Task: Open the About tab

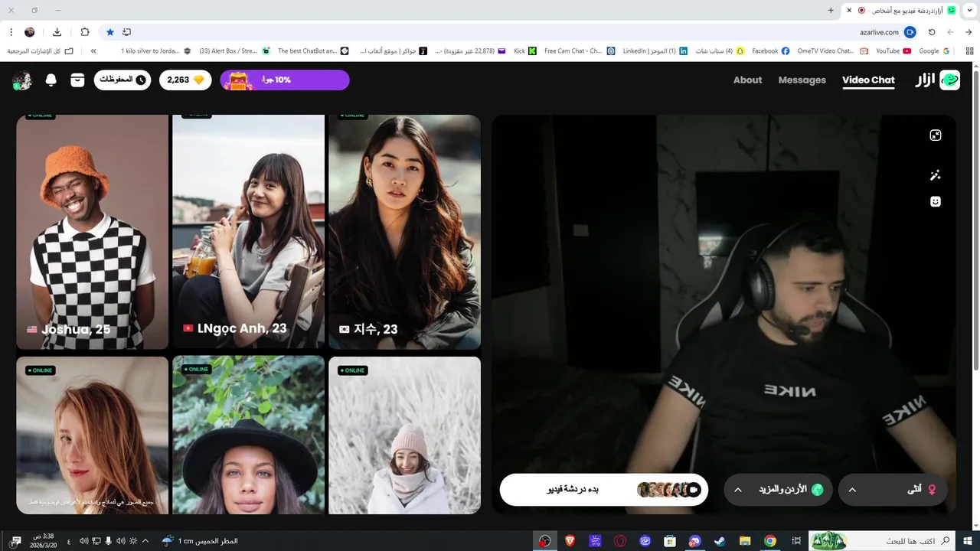Action: click(x=747, y=80)
